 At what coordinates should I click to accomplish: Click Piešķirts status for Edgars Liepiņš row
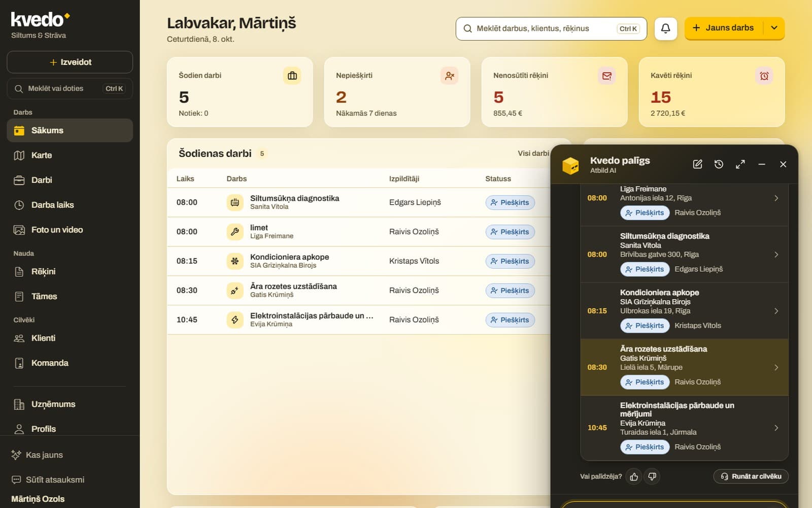point(510,202)
